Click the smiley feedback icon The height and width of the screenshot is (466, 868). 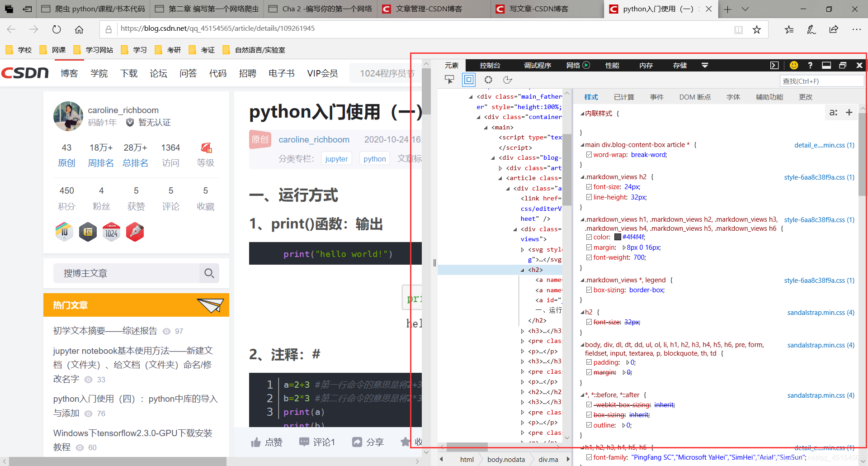[x=794, y=66]
